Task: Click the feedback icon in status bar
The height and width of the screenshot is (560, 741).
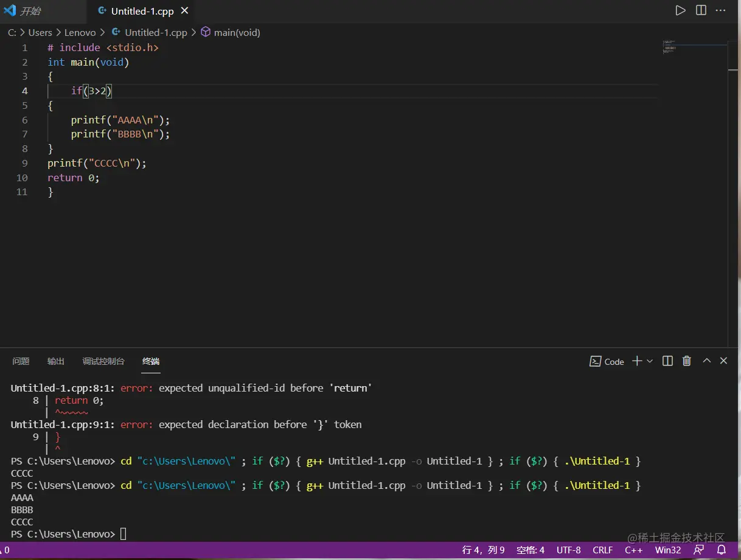Action: 699,550
